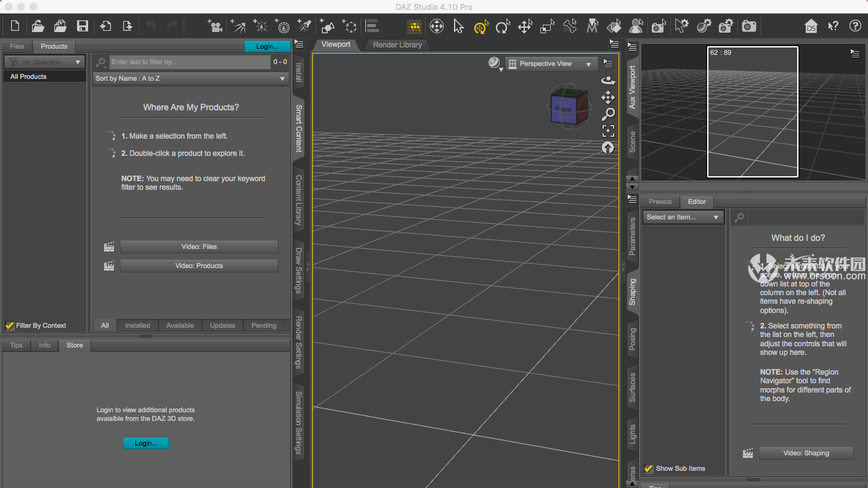The width and height of the screenshot is (868, 488).
Task: Click the Shaping search field
Action: 806,218
